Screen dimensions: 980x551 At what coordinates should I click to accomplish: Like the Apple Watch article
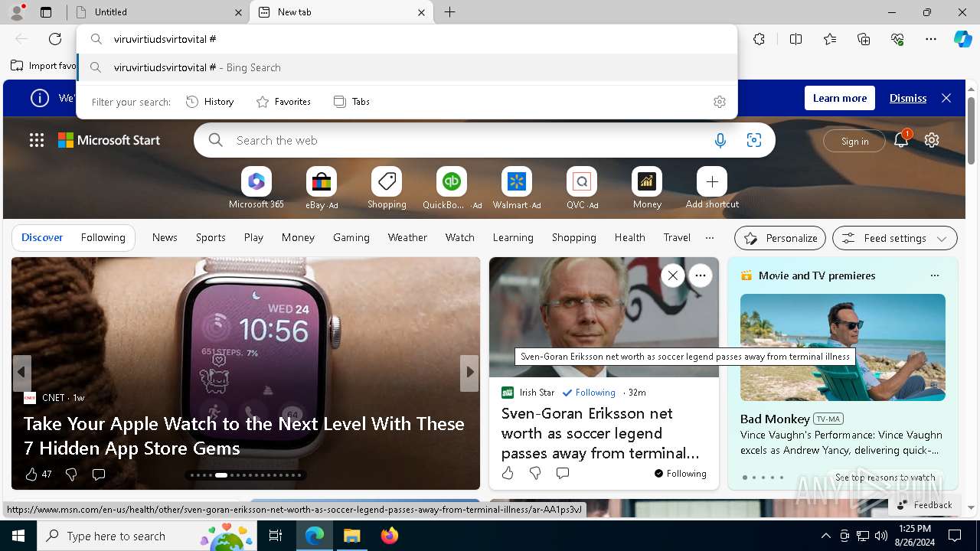(31, 474)
